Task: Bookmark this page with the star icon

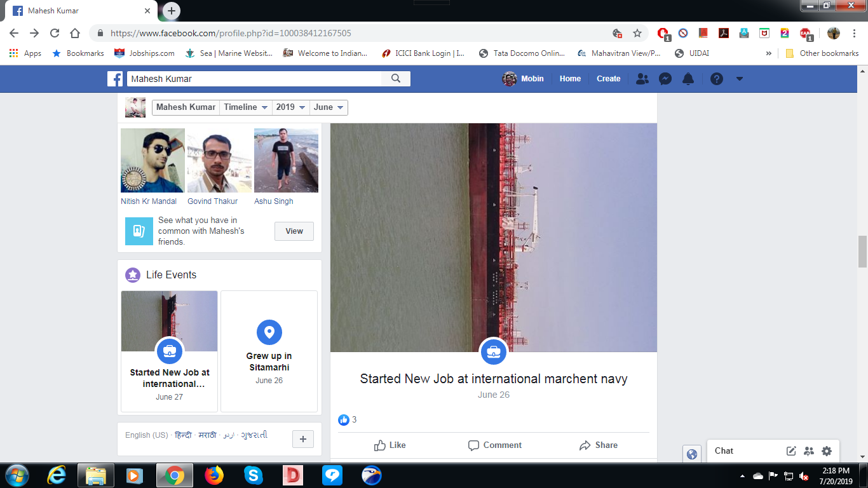Action: click(637, 33)
